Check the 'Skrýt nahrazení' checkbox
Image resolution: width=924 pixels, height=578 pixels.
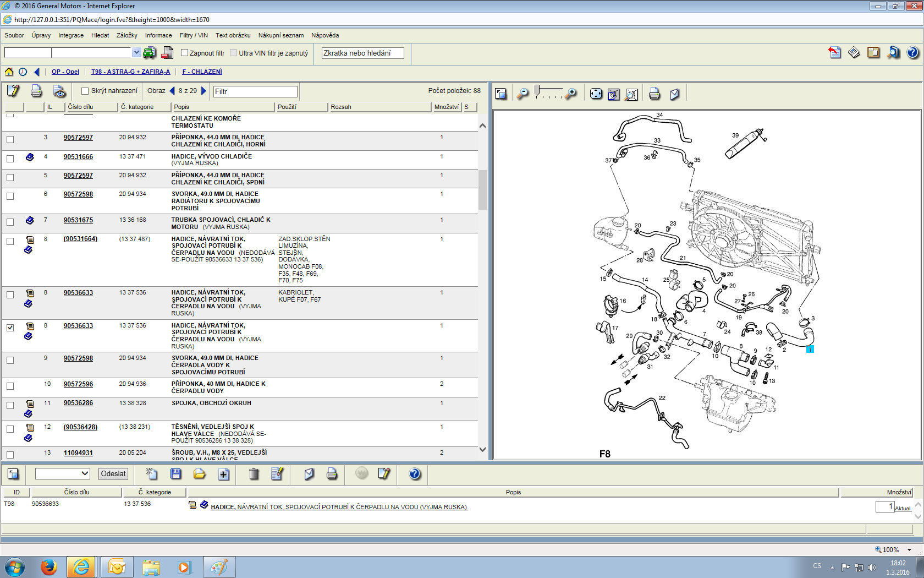pos(85,91)
